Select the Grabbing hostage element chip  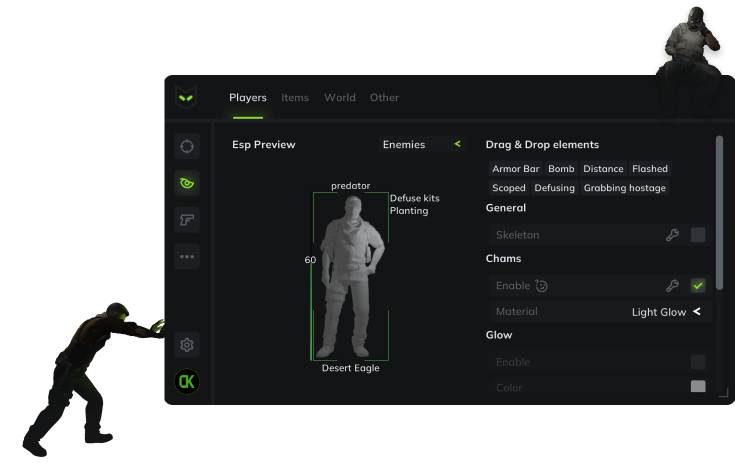(x=624, y=188)
